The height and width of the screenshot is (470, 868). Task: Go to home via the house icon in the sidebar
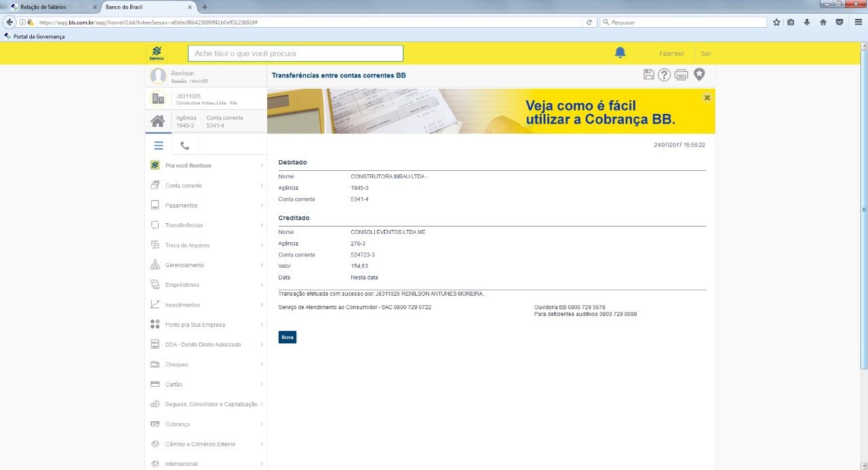157,121
